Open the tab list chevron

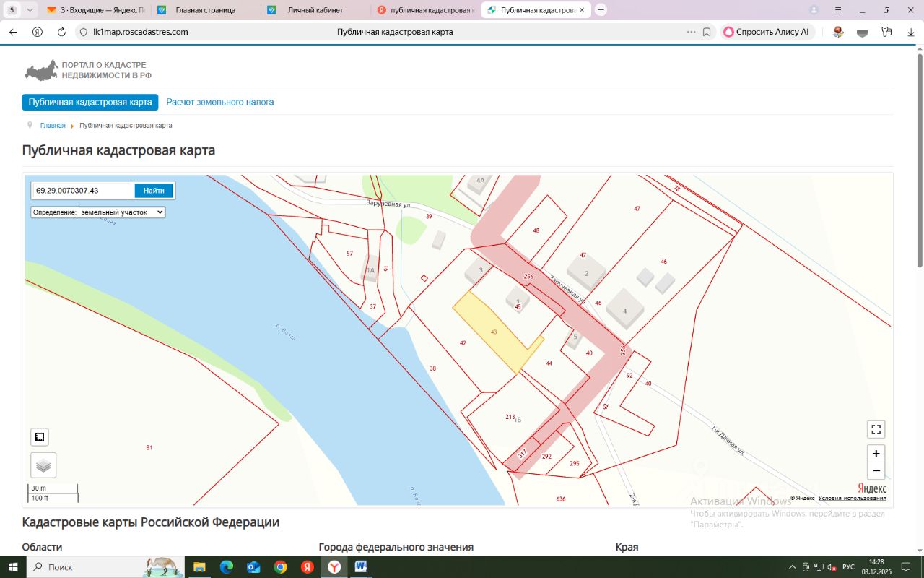30,10
